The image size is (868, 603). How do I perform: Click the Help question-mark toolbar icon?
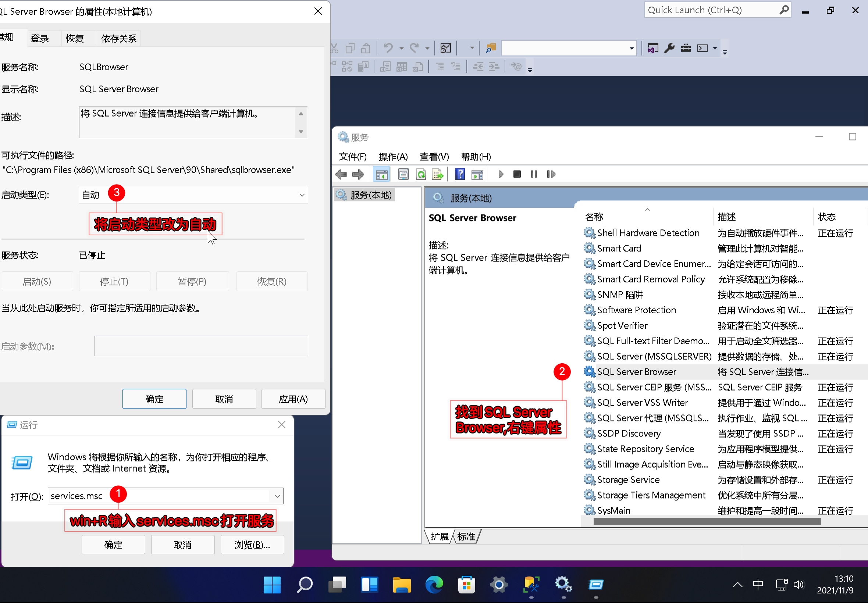(459, 174)
